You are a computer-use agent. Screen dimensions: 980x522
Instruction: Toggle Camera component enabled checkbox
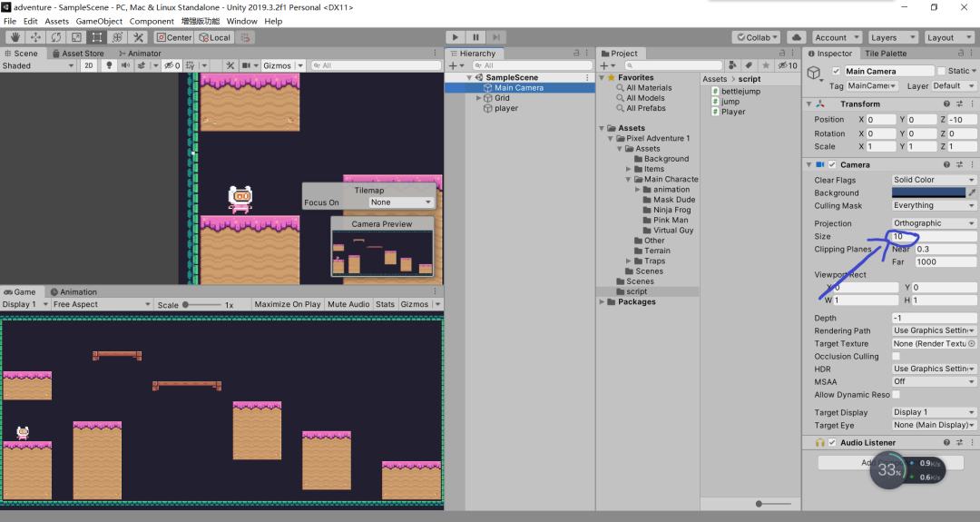(832, 165)
